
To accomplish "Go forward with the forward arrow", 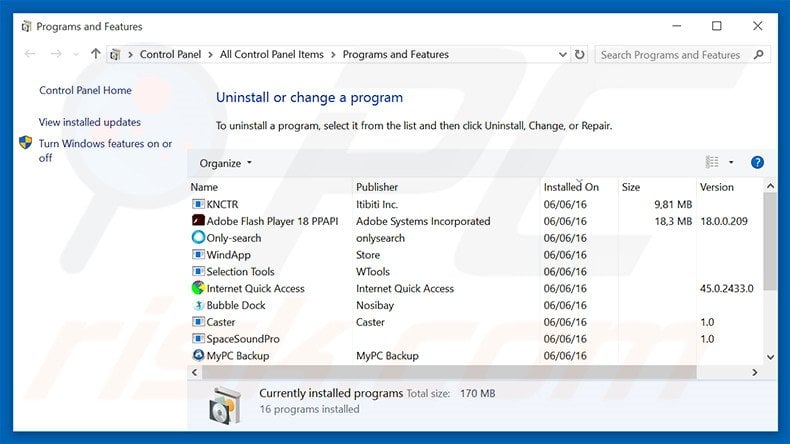I will (x=56, y=54).
